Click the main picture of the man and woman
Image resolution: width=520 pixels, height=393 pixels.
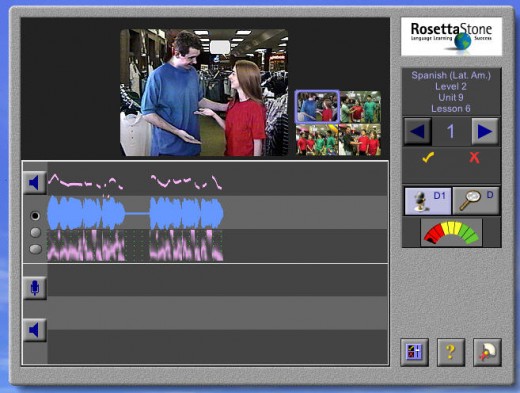(204, 92)
